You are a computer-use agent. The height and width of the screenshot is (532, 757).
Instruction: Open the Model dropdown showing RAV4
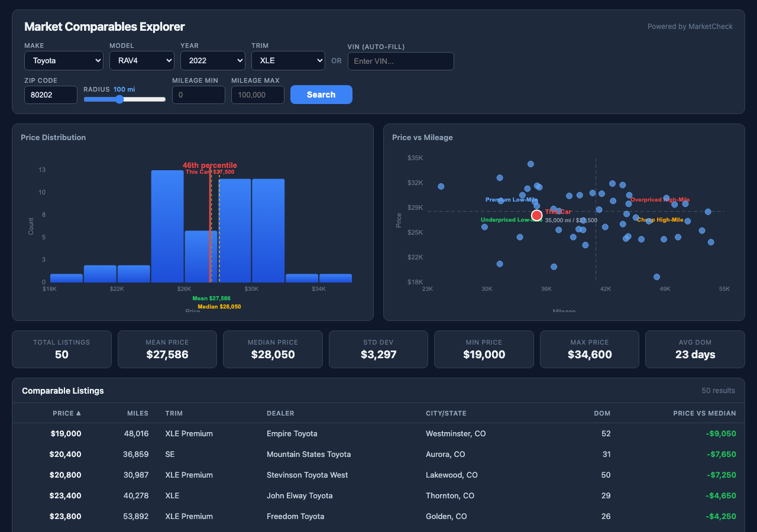click(141, 60)
